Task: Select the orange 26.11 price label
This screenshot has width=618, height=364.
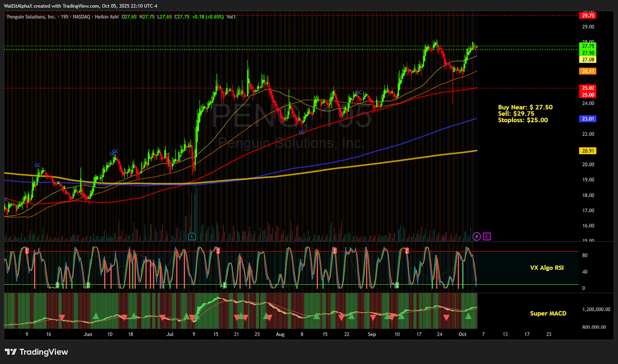Action: pyautogui.click(x=588, y=72)
